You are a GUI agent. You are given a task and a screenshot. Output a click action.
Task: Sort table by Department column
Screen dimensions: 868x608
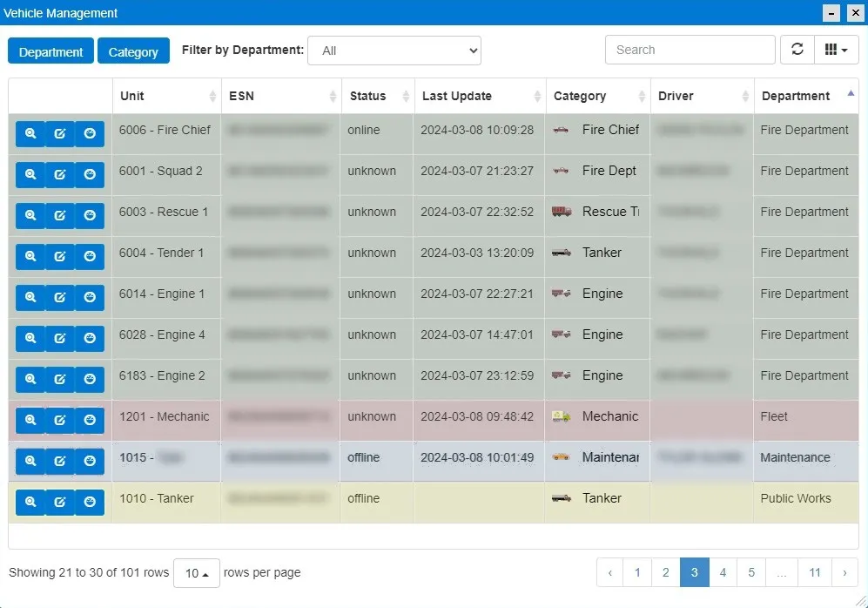tap(806, 96)
